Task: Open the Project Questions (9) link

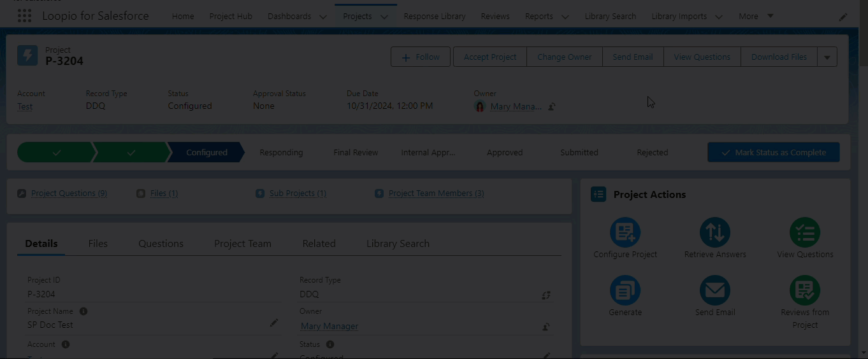Action: pyautogui.click(x=69, y=194)
